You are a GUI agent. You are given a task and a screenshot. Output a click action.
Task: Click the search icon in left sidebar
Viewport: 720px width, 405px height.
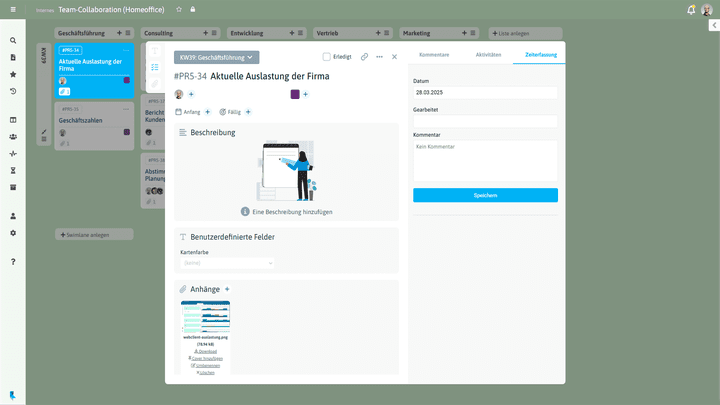(x=13, y=41)
